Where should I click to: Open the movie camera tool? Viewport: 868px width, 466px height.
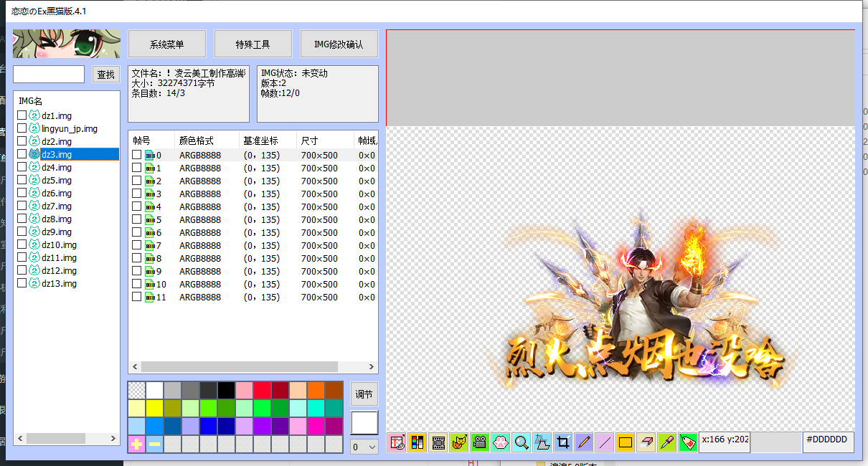pos(478,442)
